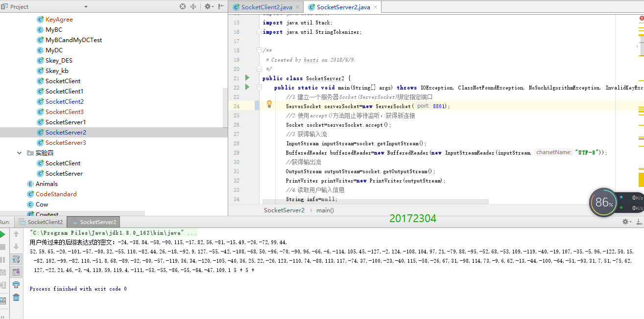This screenshot has height=319, width=644.
Task: Click the Project panel horizontal scrollbar
Action: [72, 214]
